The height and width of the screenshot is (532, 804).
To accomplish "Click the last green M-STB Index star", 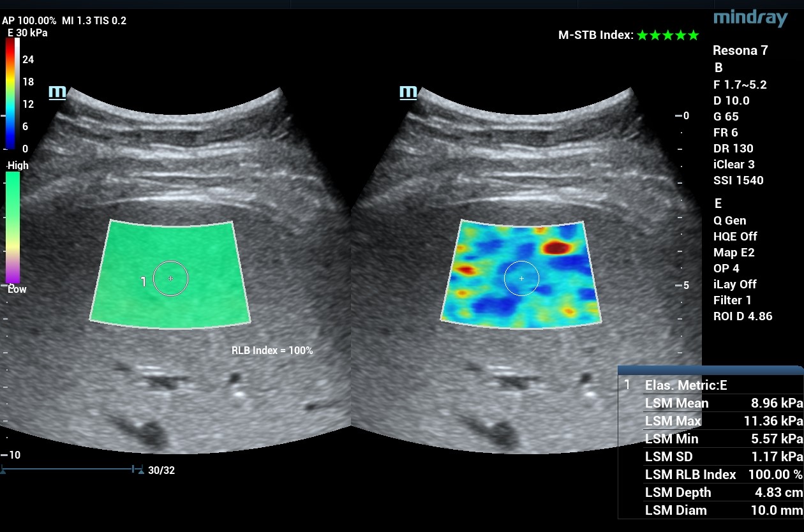I will (x=694, y=36).
